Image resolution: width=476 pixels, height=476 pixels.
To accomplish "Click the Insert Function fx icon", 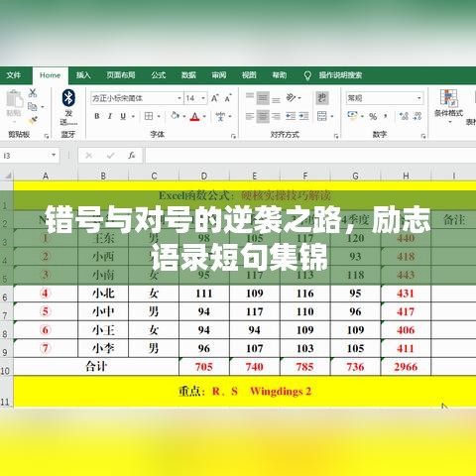I will click(x=132, y=155).
